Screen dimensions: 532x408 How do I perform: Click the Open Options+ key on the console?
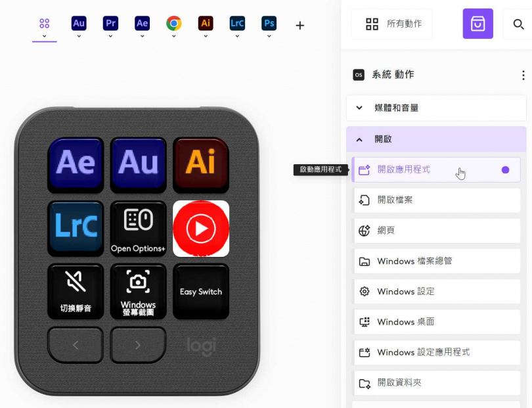pyautogui.click(x=138, y=228)
